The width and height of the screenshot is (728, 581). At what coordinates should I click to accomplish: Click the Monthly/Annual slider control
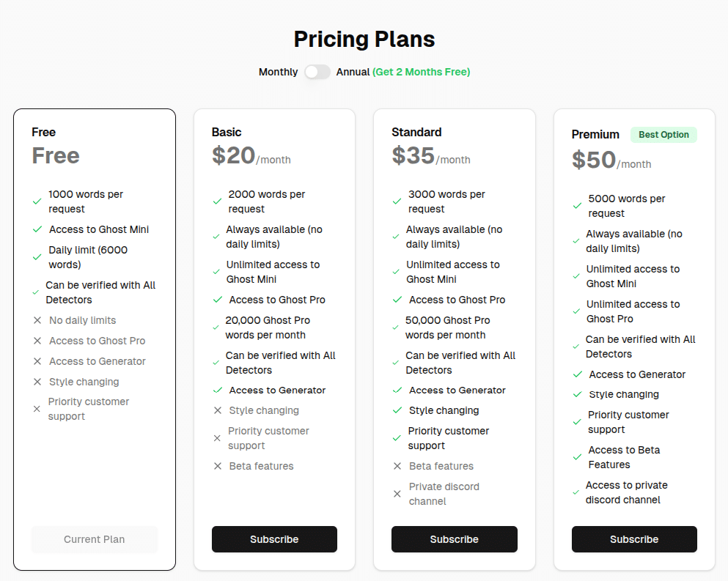[317, 72]
